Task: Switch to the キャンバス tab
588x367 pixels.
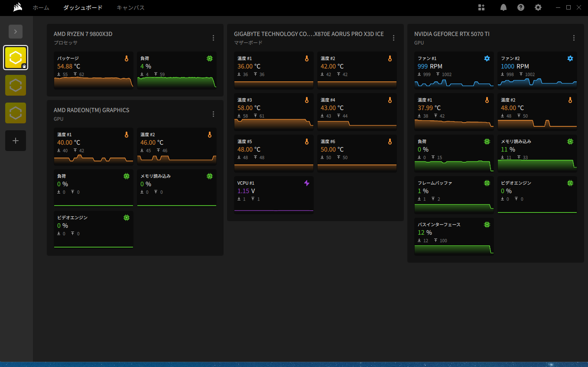Action: (x=130, y=8)
